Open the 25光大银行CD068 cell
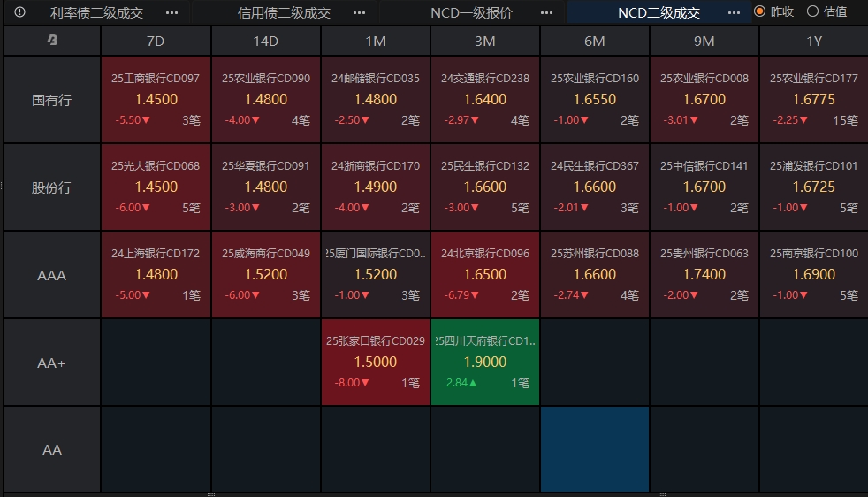Image resolution: width=868 pixels, height=497 pixels. click(x=156, y=187)
